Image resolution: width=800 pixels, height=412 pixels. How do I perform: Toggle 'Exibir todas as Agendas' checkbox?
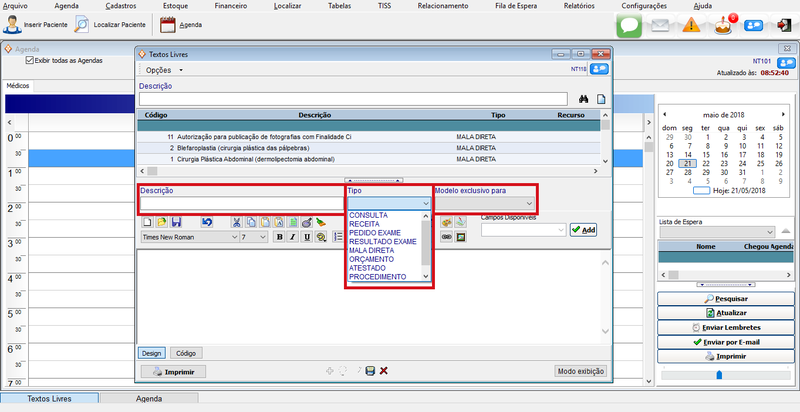29,60
